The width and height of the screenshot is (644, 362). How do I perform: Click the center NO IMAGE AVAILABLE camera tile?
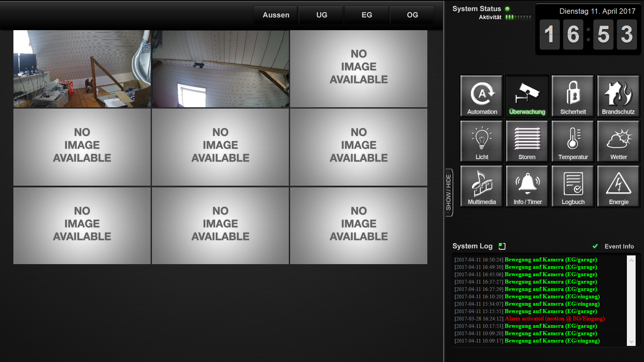coord(220,147)
